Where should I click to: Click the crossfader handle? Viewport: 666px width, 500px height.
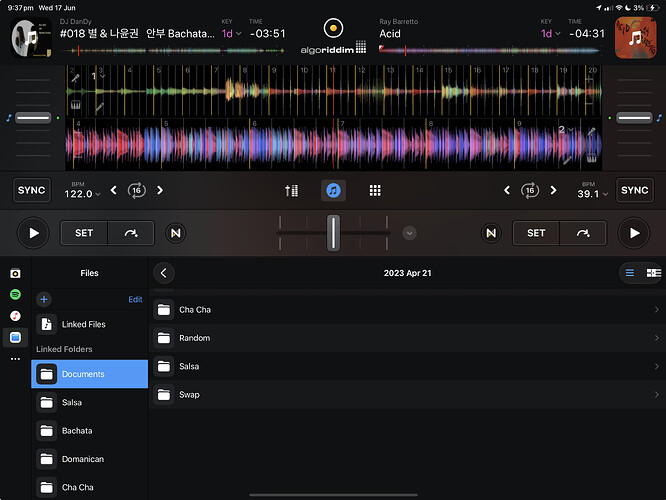pos(333,233)
